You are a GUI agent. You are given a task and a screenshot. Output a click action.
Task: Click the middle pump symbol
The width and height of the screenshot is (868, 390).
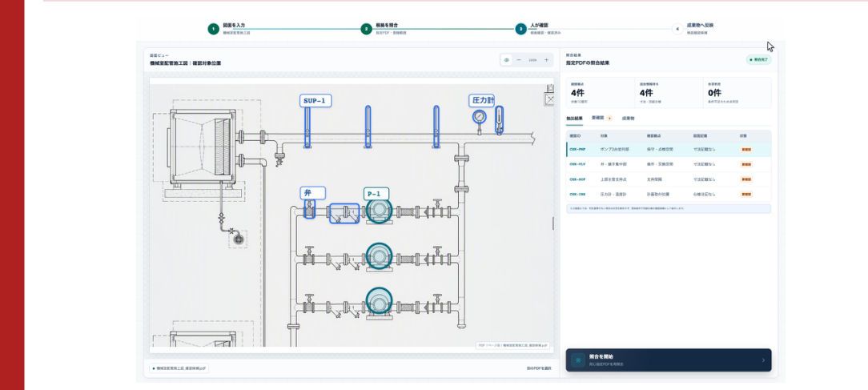(x=380, y=257)
